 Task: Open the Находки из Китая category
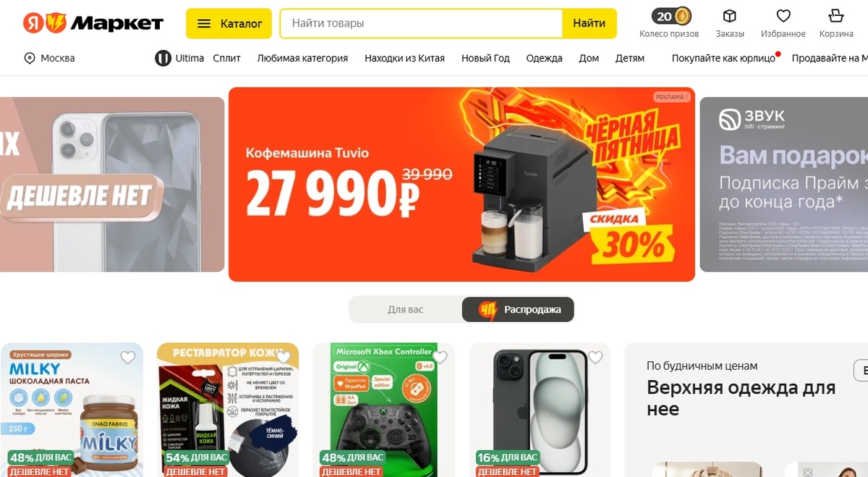404,58
